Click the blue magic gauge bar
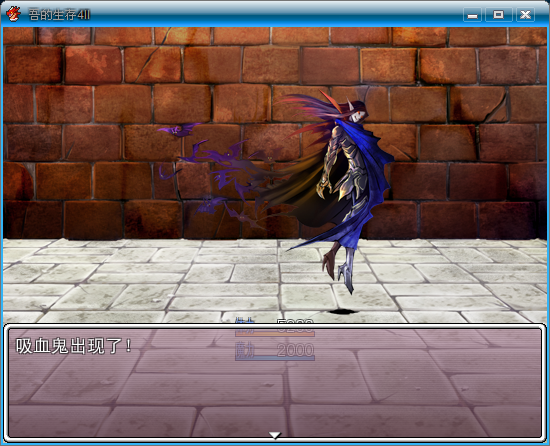Viewport: 550px width, 446px height. coord(275,358)
